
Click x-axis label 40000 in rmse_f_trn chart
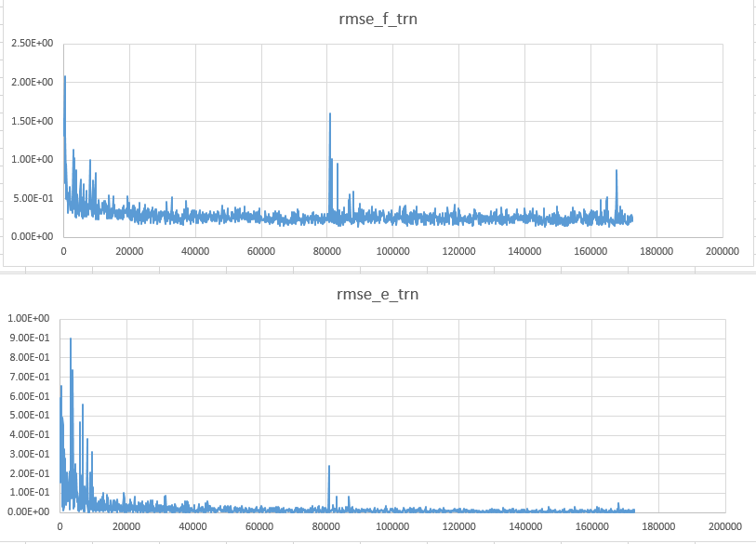click(195, 251)
